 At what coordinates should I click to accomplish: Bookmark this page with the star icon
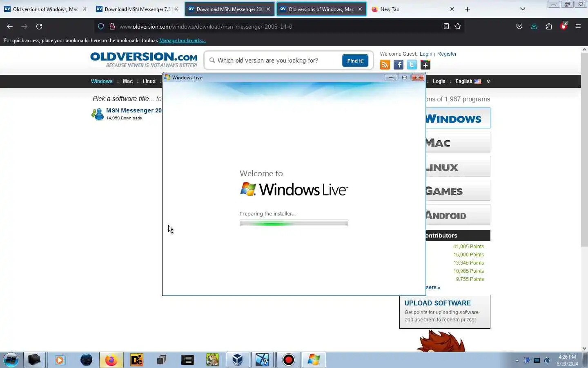pyautogui.click(x=458, y=27)
